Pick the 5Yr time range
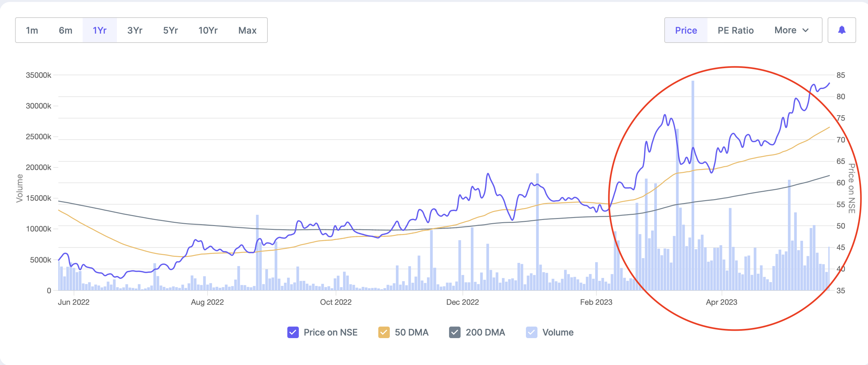Image resolution: width=868 pixels, height=365 pixels. 170,30
